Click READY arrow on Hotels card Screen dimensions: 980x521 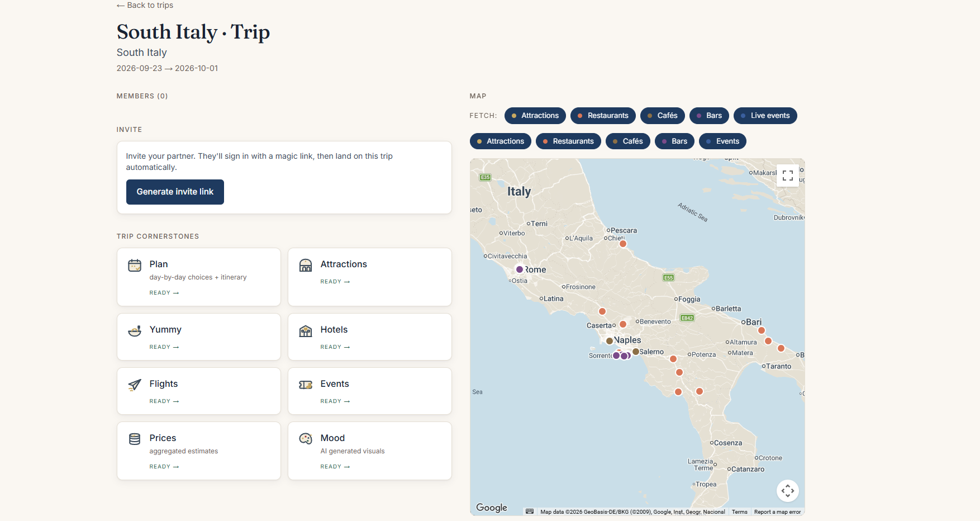coord(335,347)
